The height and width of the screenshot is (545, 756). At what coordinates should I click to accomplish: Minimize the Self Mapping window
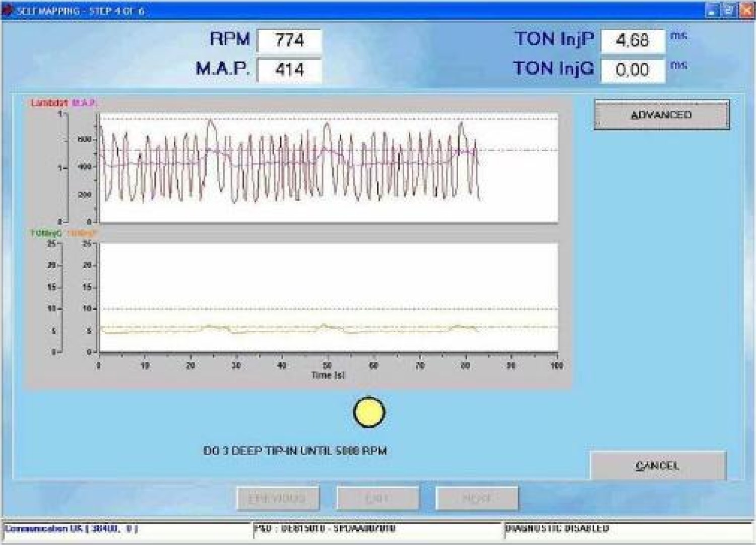click(x=711, y=11)
